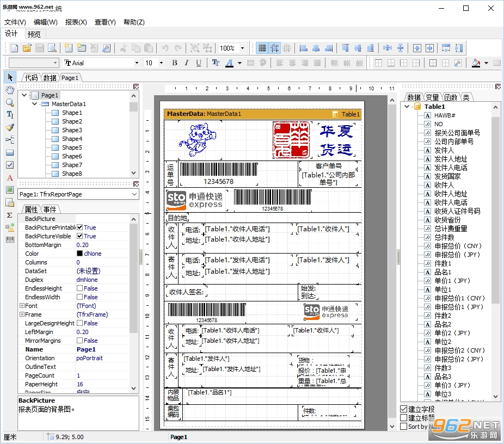Create a new report with toolbar icon

tap(15, 48)
